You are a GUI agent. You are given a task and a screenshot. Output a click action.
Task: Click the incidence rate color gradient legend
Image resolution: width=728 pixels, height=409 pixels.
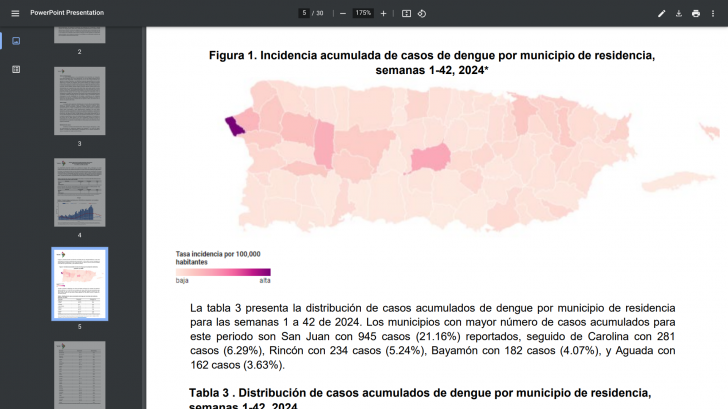pos(223,271)
